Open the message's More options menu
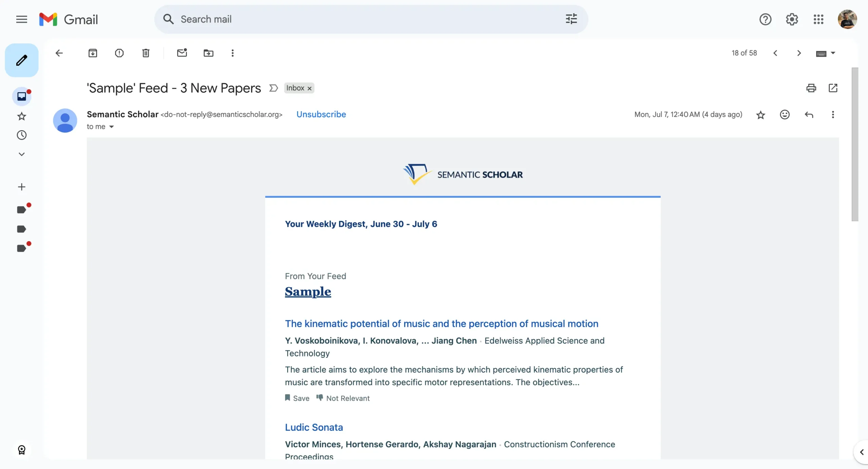Screen dimensions: 868x469 pyautogui.click(x=833, y=115)
